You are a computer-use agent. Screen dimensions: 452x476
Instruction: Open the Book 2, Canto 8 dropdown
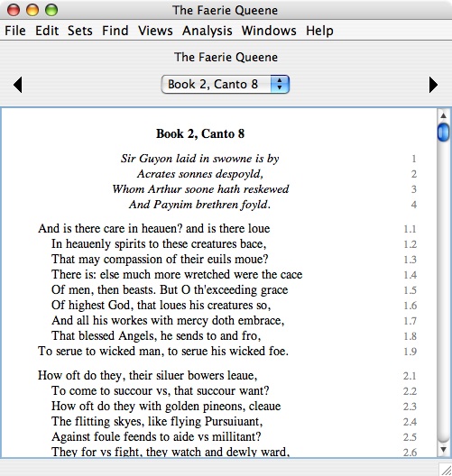pyautogui.click(x=225, y=85)
